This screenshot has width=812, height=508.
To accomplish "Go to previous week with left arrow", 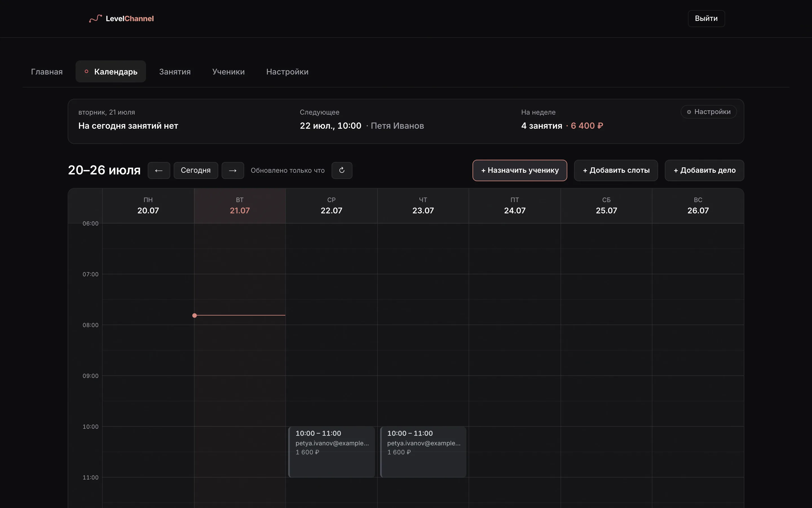I will click(159, 170).
